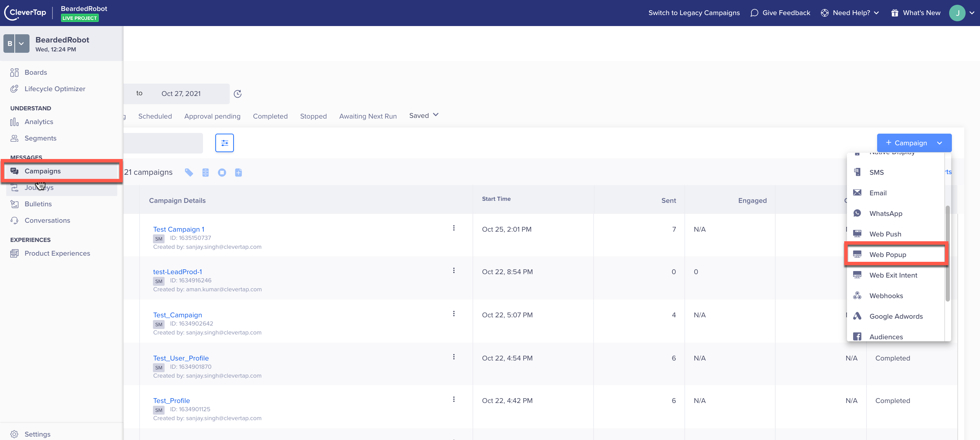Switch to the Completed tab
This screenshot has width=980, height=440.
point(270,117)
